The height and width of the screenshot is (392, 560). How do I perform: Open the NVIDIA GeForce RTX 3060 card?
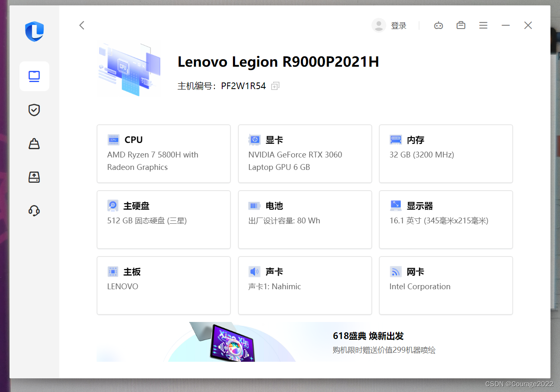point(305,154)
